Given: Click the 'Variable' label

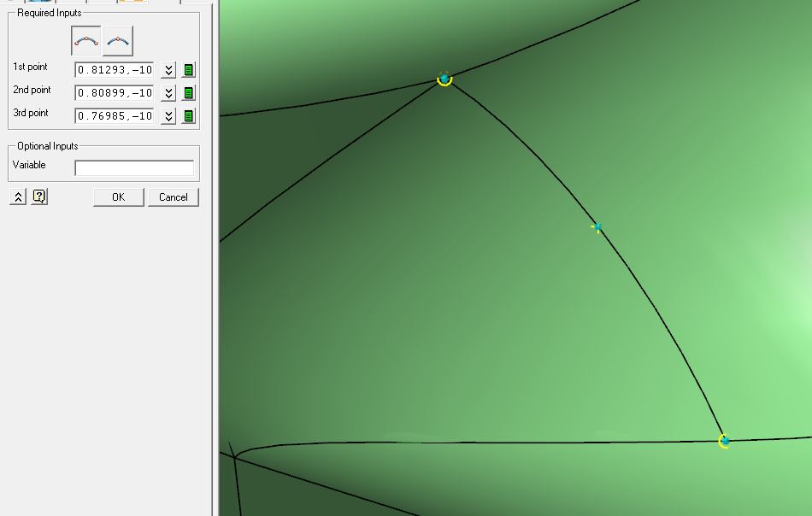Looking at the screenshot, I should point(29,165).
